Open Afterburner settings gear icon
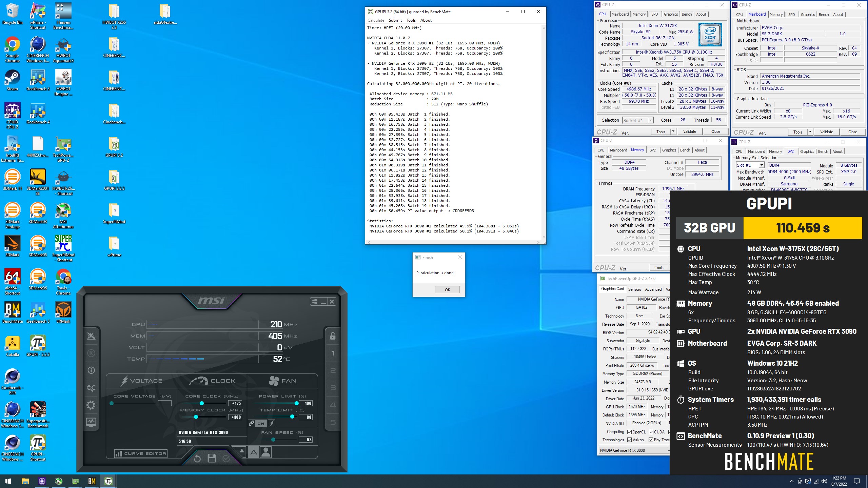 pyautogui.click(x=91, y=405)
